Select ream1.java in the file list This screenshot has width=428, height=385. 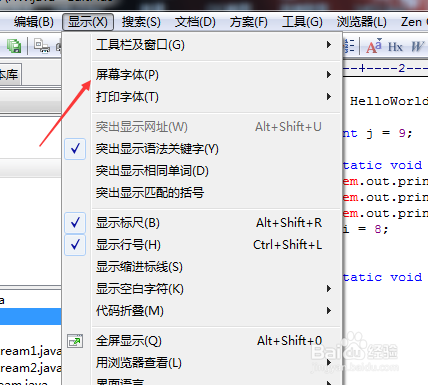click(31, 351)
